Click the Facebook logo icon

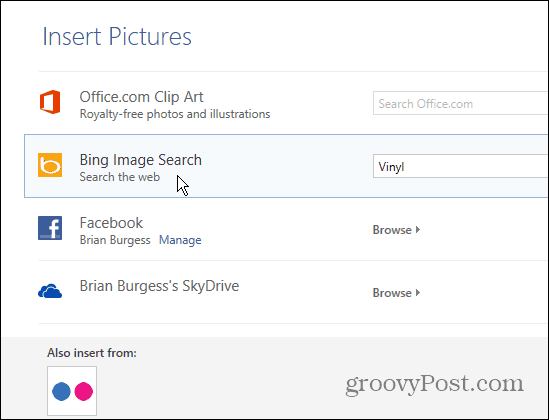tap(50, 228)
